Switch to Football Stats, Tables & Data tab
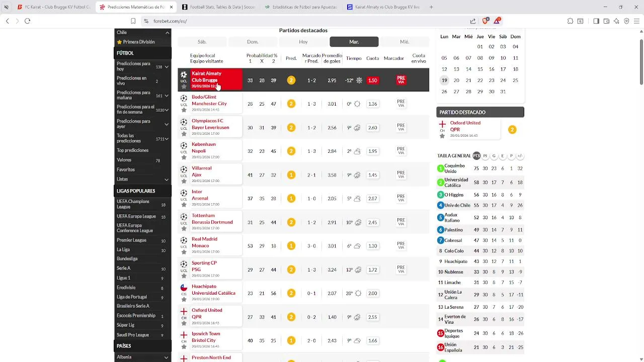This screenshot has width=644, height=362. tap(218, 7)
